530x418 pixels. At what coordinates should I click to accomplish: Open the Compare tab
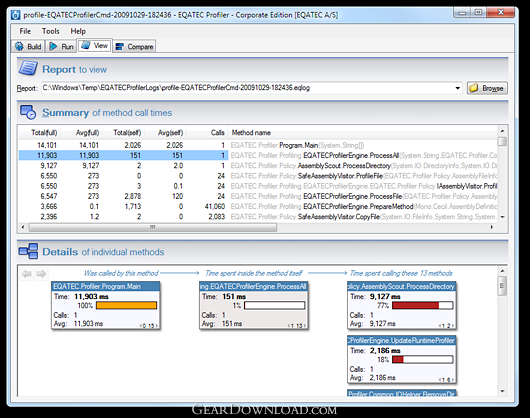click(134, 46)
